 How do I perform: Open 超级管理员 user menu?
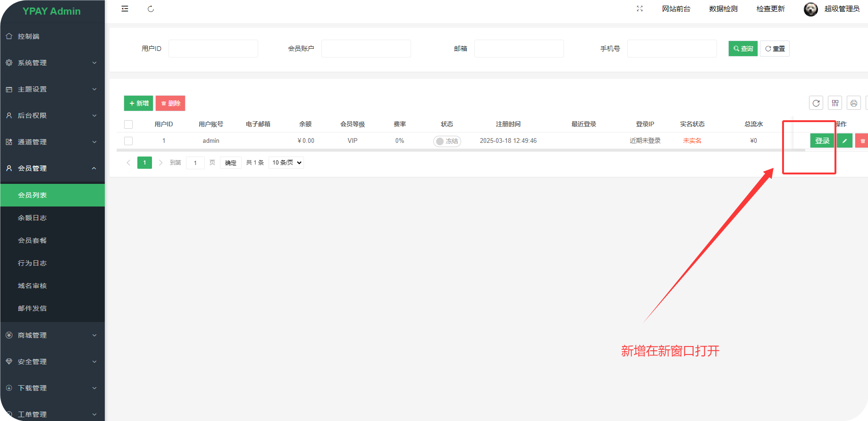pyautogui.click(x=842, y=9)
